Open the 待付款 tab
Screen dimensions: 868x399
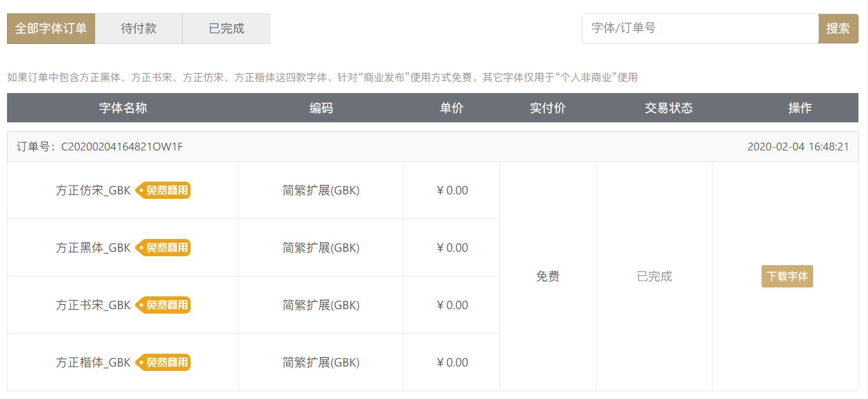pos(138,29)
